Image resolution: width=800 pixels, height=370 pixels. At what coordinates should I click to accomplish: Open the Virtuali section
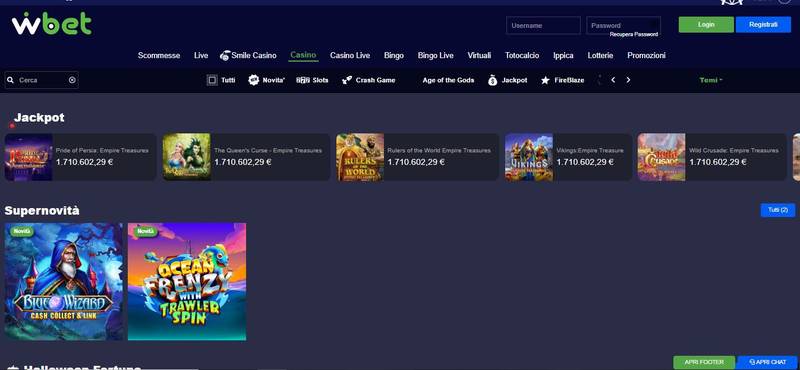coord(479,56)
